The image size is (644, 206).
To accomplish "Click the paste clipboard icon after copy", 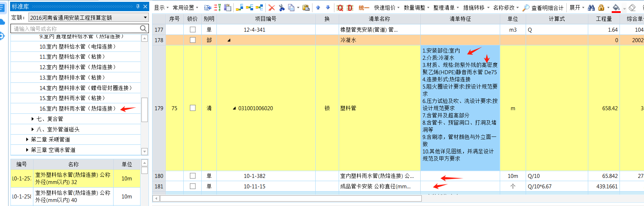I will (x=306, y=8).
